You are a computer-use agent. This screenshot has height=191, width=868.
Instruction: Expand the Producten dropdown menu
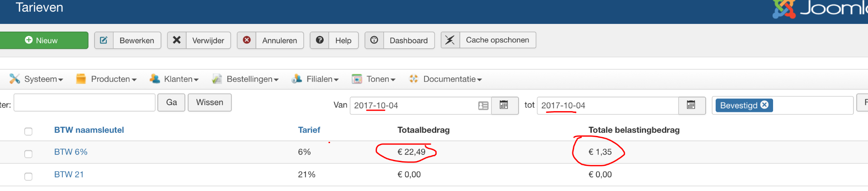coord(107,79)
